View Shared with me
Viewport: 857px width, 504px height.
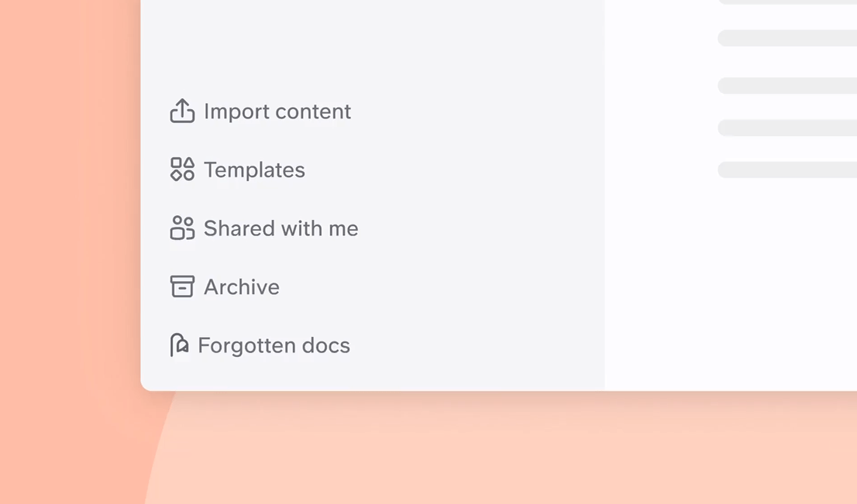tap(281, 228)
